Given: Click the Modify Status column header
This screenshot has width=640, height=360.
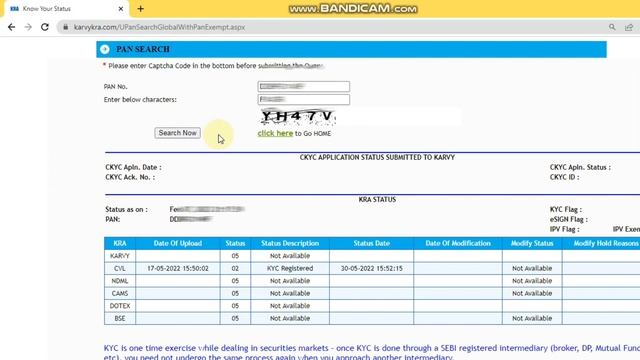Looking at the screenshot, I should [532, 243].
